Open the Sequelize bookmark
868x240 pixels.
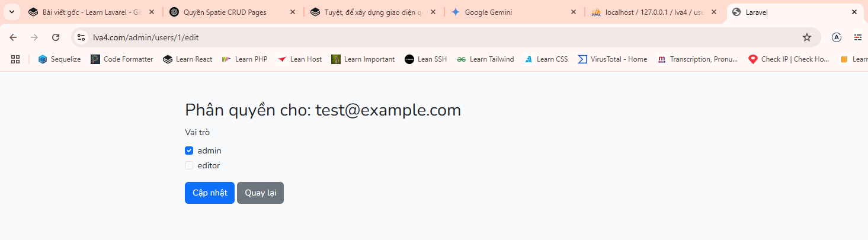[59, 59]
